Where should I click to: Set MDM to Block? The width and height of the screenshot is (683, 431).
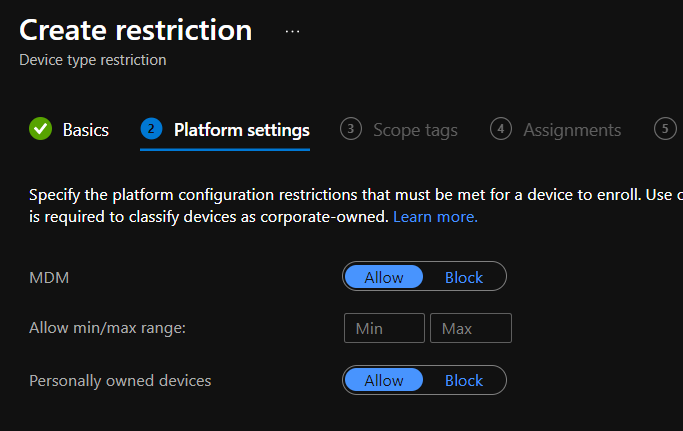tap(464, 277)
